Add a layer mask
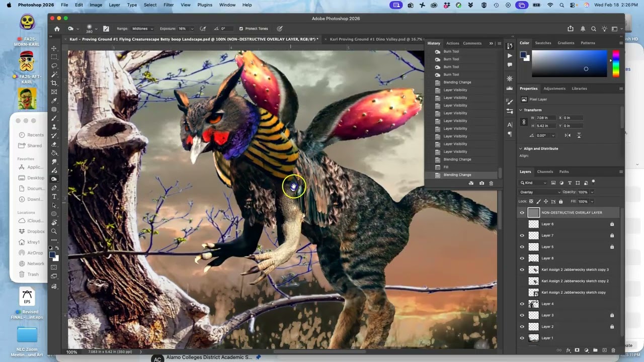The height and width of the screenshot is (362, 644). pyautogui.click(x=577, y=350)
